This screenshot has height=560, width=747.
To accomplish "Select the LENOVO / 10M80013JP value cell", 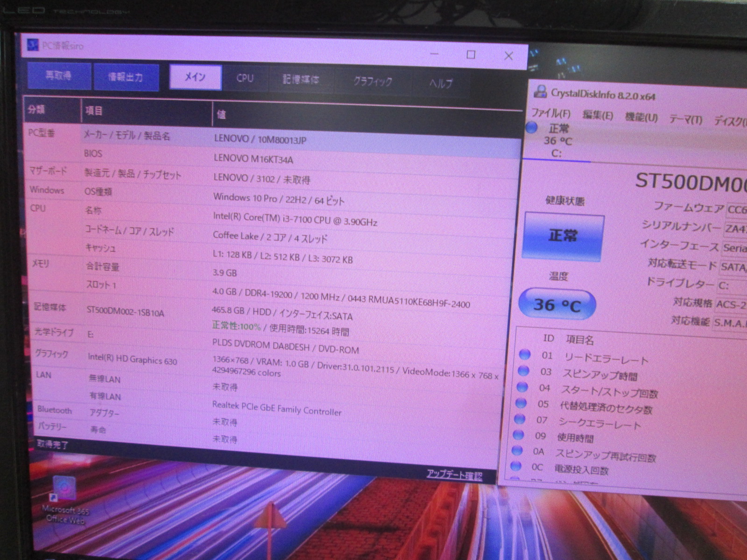I will (x=261, y=139).
